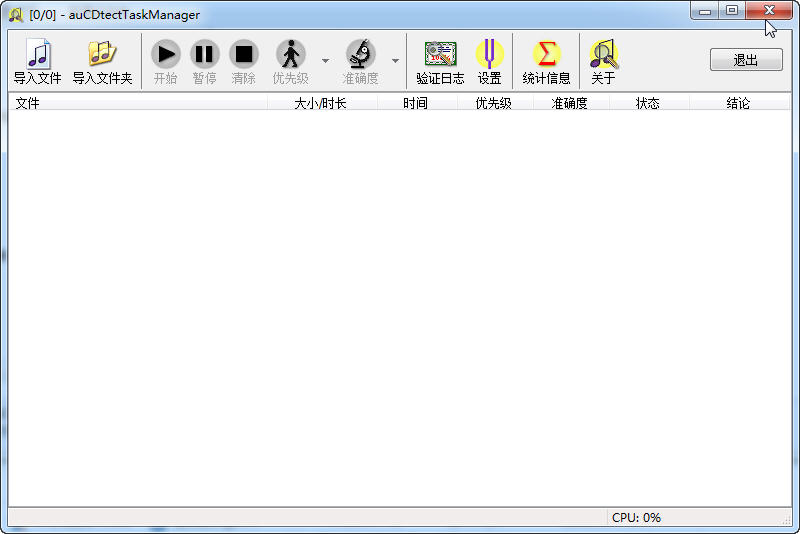Viewport: 800px width, 534px height.
Task: Start analysis with the 开始 play button
Action: point(166,61)
